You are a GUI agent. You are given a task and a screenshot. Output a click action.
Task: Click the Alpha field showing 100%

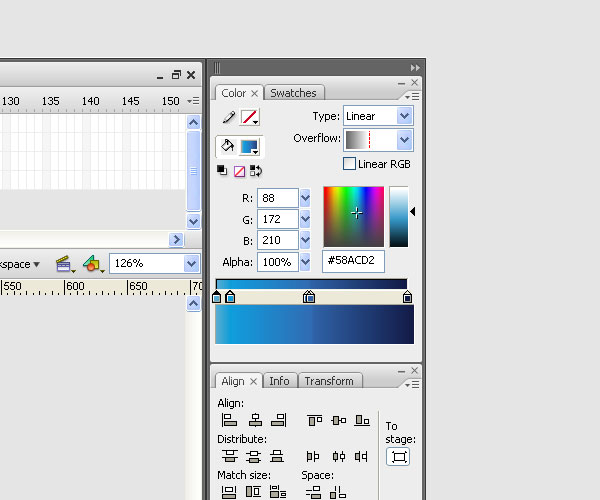[x=277, y=262]
